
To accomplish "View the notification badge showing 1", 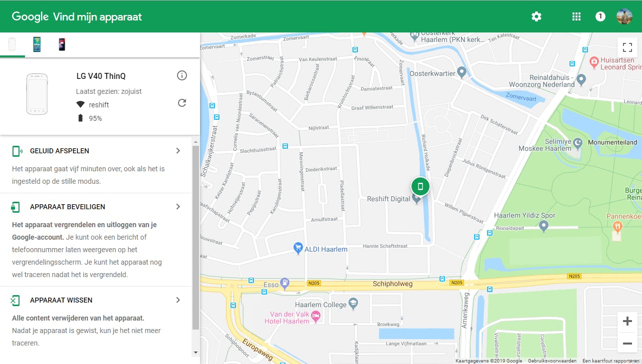I will point(600,16).
